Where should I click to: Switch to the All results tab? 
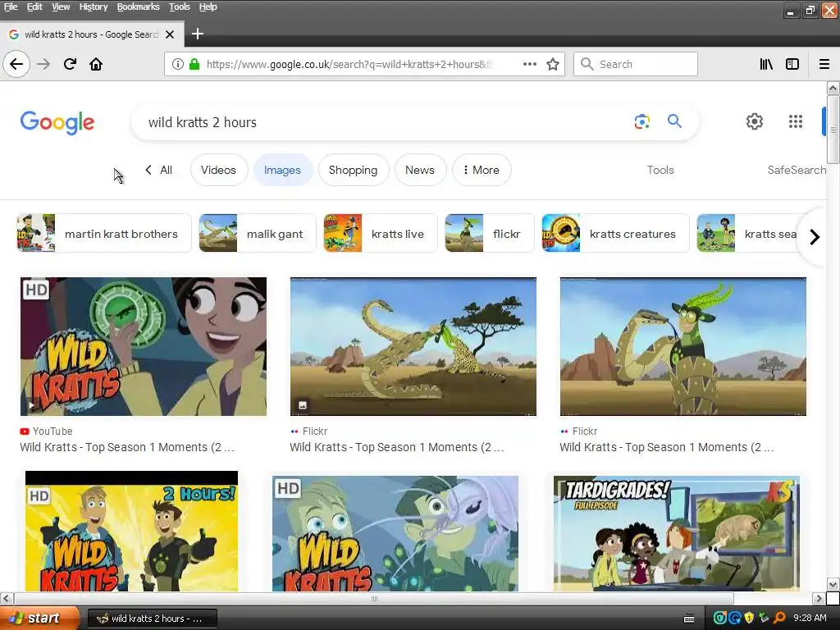[158, 170]
